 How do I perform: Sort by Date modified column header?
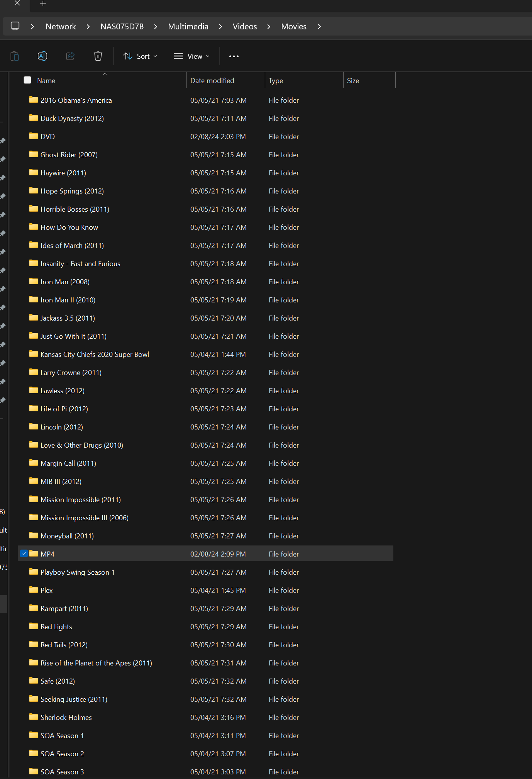point(212,81)
